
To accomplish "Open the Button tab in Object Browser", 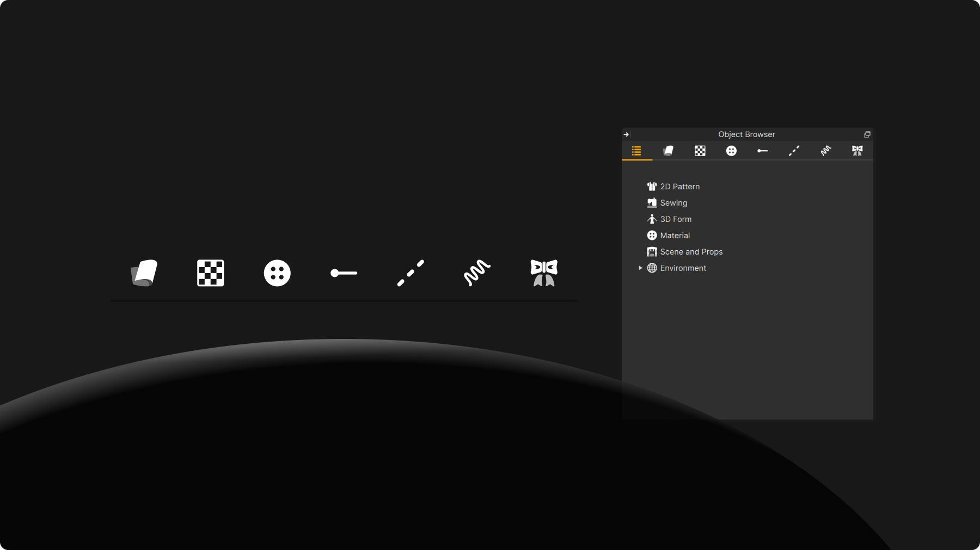I will click(731, 151).
